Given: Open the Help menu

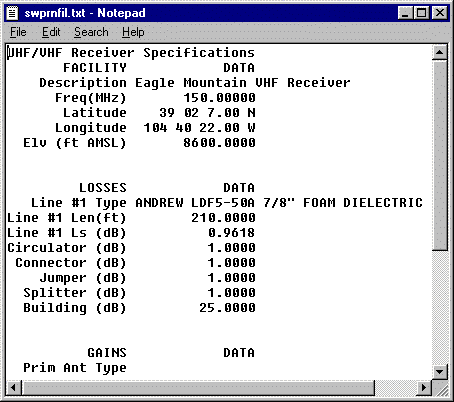Looking at the screenshot, I should coord(133,32).
